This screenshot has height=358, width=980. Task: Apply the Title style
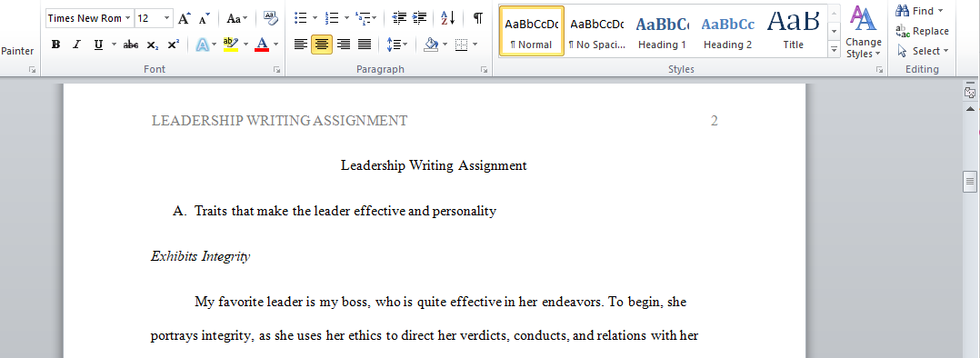point(793,31)
